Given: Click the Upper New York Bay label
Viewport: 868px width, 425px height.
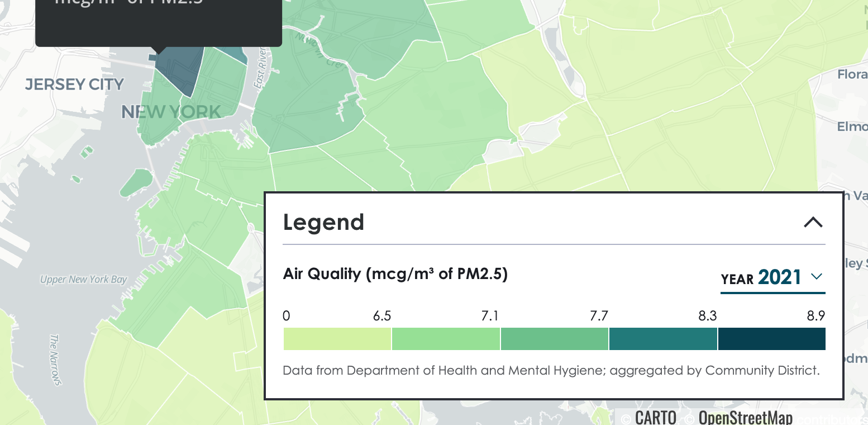Looking at the screenshot, I should click(84, 280).
